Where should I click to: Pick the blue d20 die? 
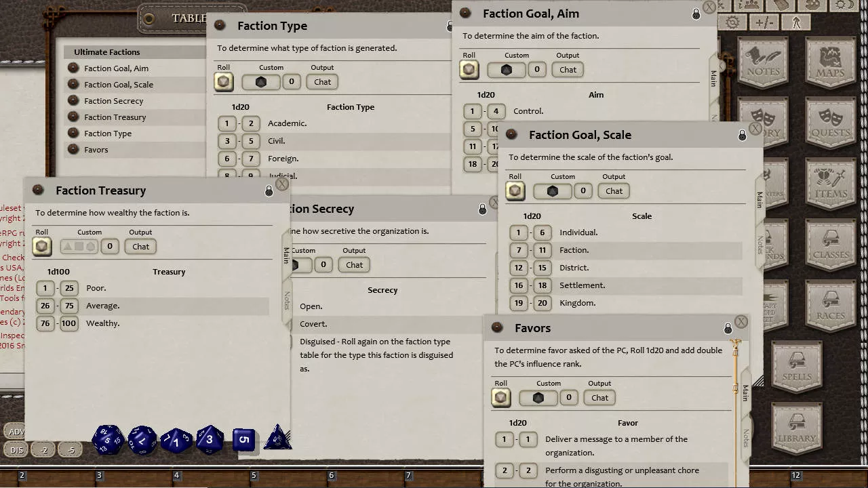[108, 439]
